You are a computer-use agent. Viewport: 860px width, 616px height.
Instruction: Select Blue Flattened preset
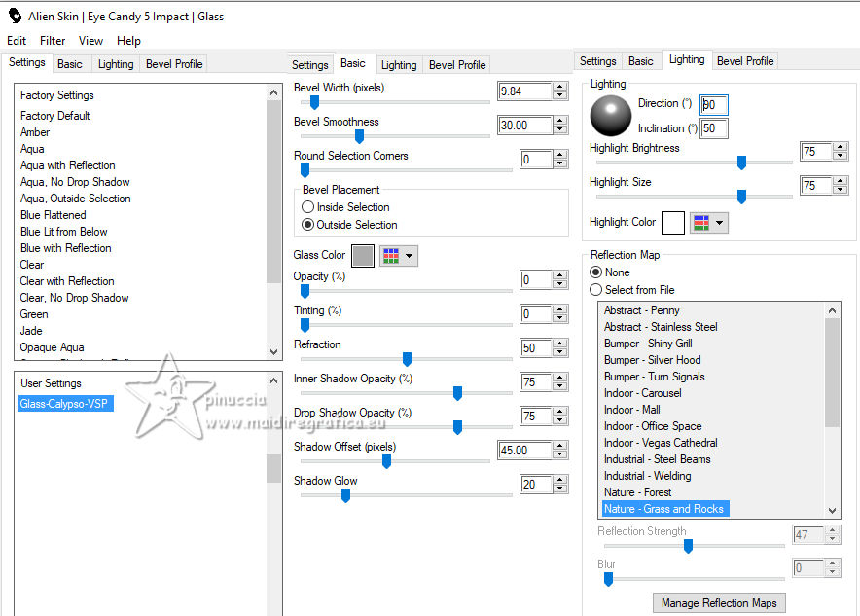pos(54,215)
